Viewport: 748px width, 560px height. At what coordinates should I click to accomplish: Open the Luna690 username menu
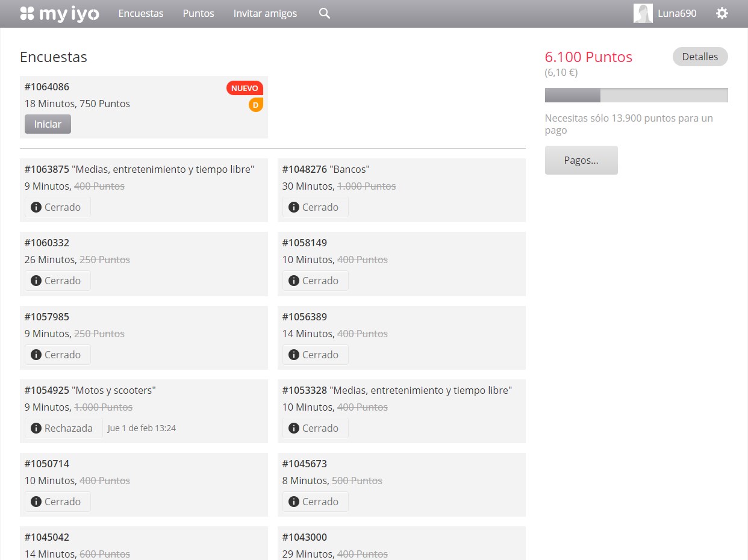(x=677, y=13)
